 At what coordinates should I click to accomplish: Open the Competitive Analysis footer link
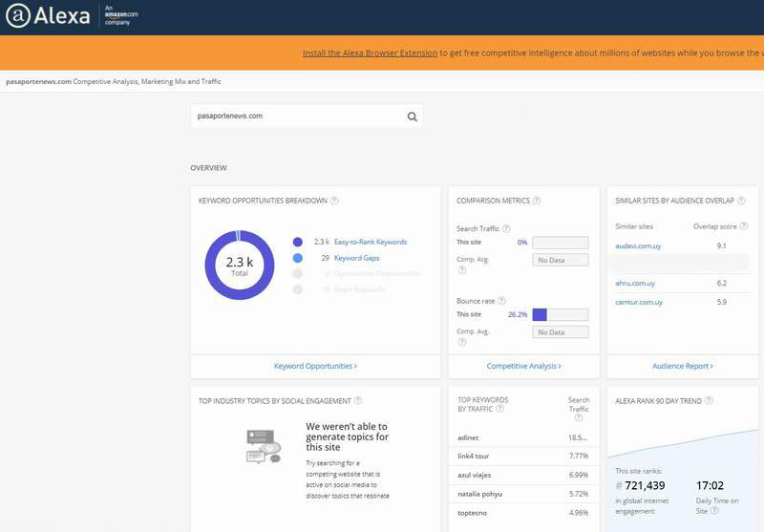(523, 366)
